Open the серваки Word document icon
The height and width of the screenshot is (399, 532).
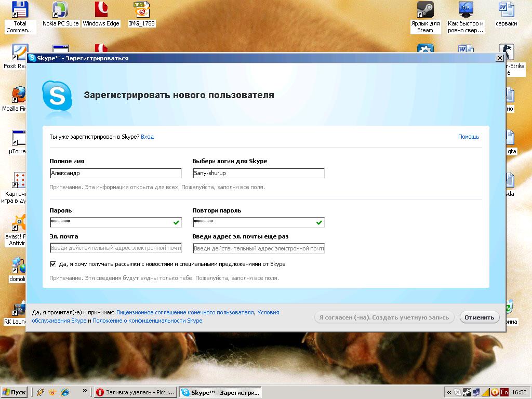pyautogui.click(x=506, y=14)
